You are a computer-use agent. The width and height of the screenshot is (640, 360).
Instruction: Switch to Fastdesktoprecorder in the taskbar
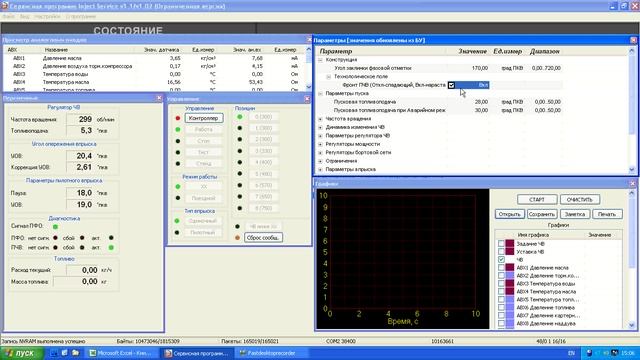coord(270,353)
